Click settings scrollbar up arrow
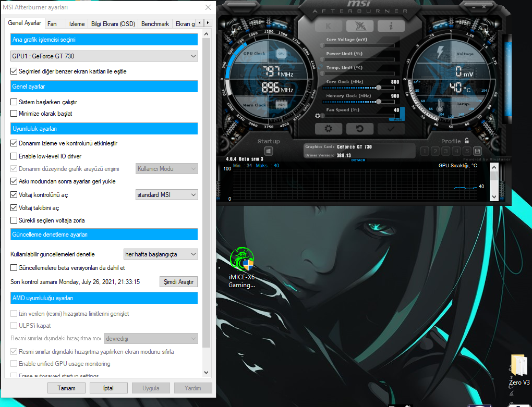 [207, 34]
